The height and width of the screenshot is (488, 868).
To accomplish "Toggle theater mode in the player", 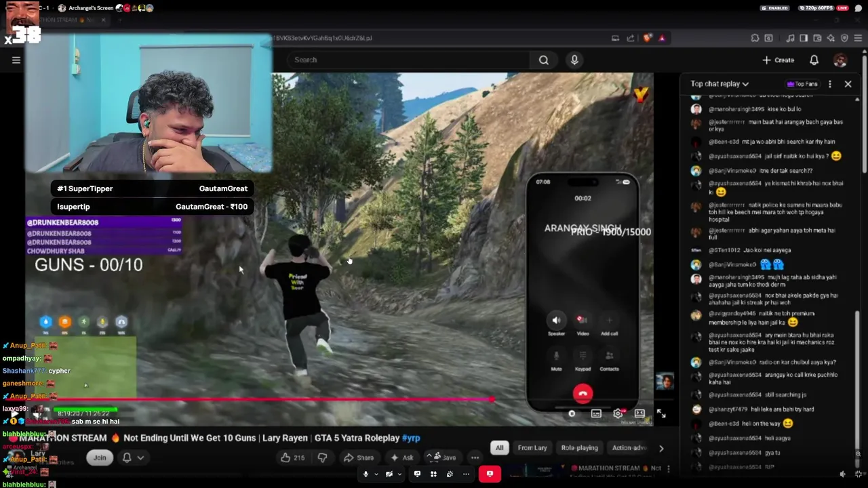I will [639, 413].
